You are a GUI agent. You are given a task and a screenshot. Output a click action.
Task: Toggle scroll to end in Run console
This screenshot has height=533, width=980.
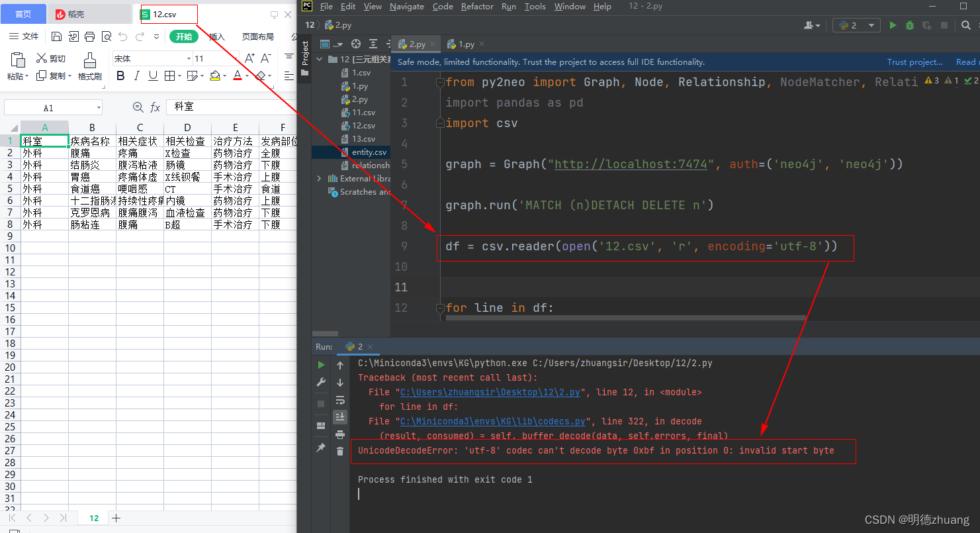[x=340, y=416]
